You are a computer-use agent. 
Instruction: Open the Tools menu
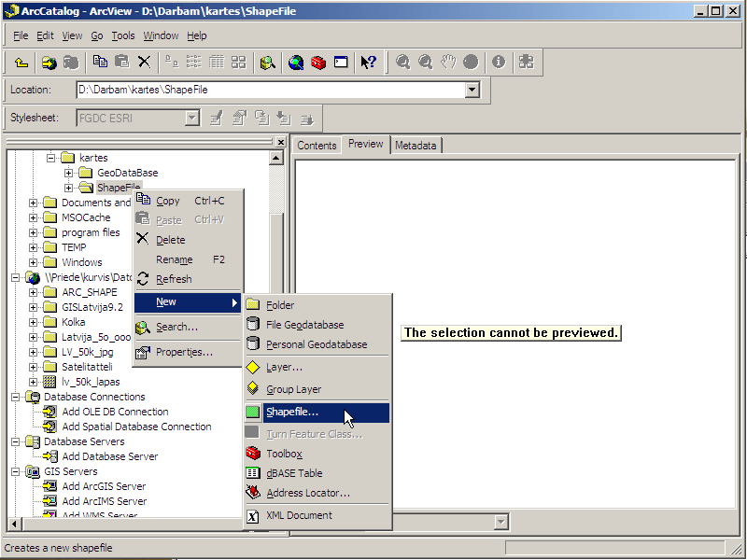[123, 35]
